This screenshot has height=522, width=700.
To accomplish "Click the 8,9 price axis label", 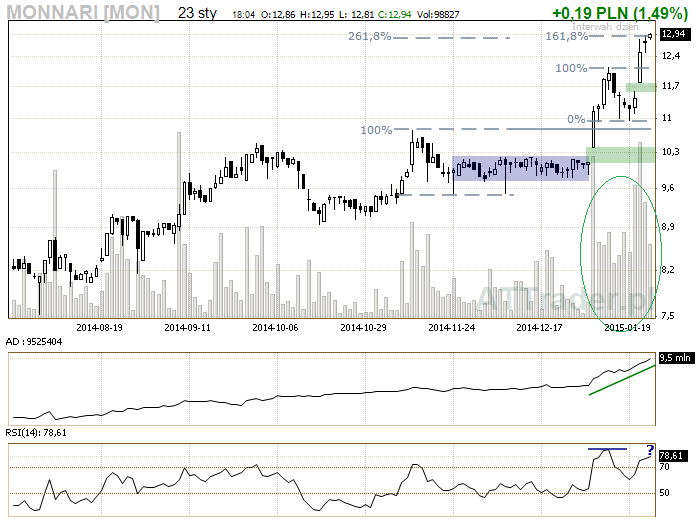I will 668,227.
